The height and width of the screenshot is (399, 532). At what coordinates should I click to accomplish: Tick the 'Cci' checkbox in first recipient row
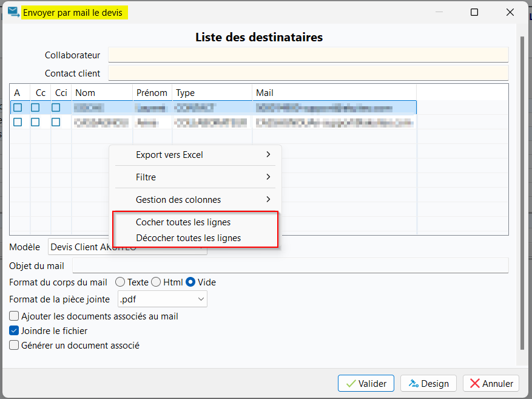pos(56,107)
